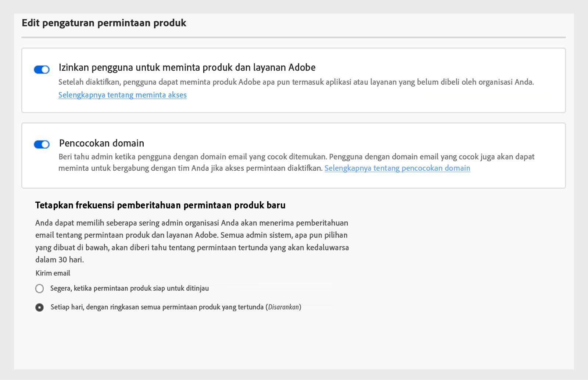Open "Selengkapnya tentang meminta akses" link
The image size is (588, 380).
click(122, 95)
